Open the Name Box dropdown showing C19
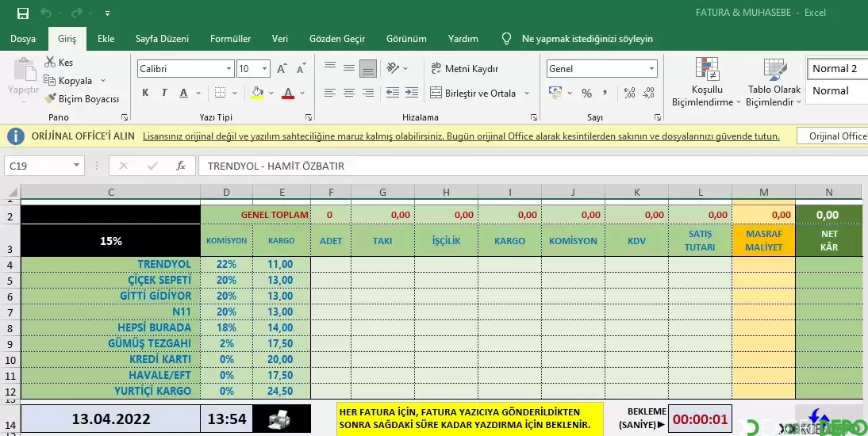This screenshot has height=436, width=868. coord(76,166)
